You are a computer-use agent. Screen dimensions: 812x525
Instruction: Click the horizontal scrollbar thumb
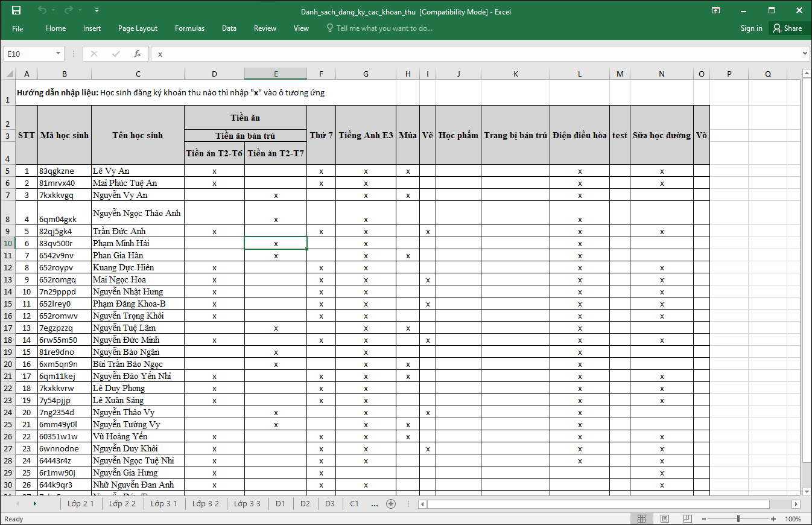click(598, 504)
